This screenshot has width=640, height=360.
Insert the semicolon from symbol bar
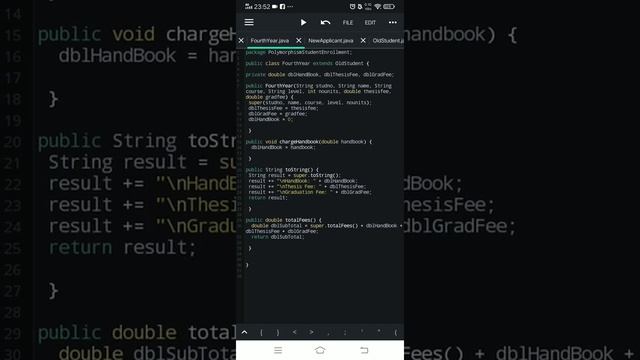coord(329,333)
